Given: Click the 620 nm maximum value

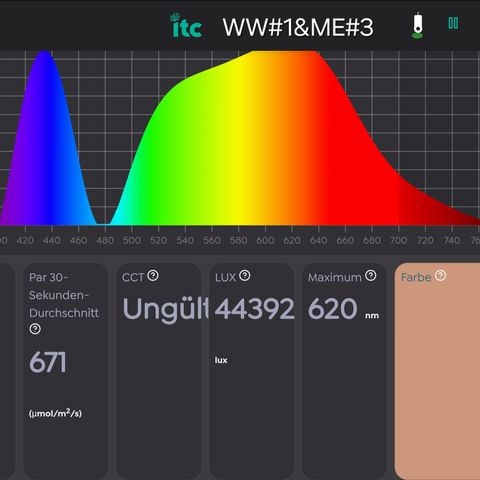Looking at the screenshot, I should click(x=333, y=309).
